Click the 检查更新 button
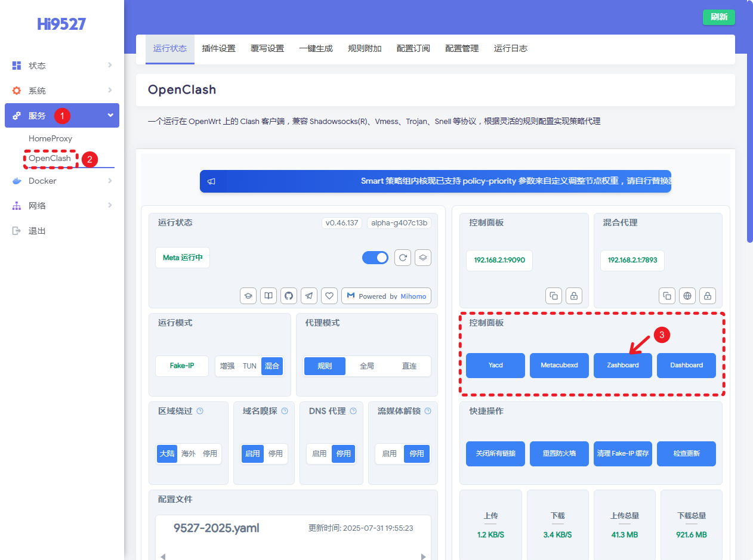753x560 pixels. (x=686, y=454)
